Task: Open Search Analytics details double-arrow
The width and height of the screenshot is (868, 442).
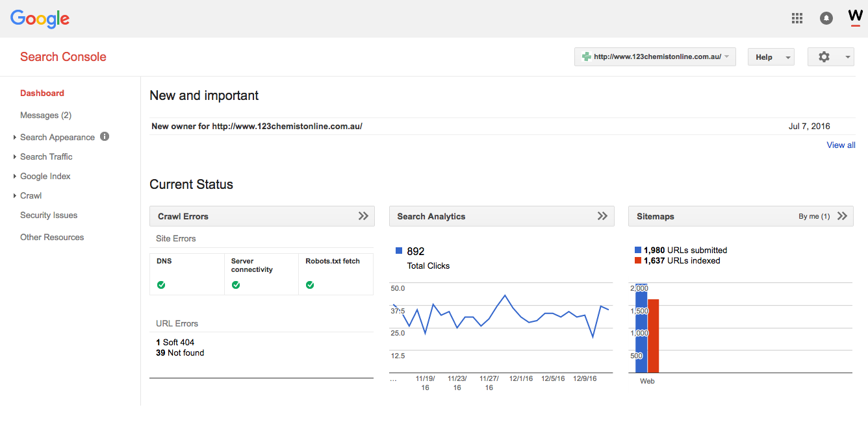Action: click(602, 216)
